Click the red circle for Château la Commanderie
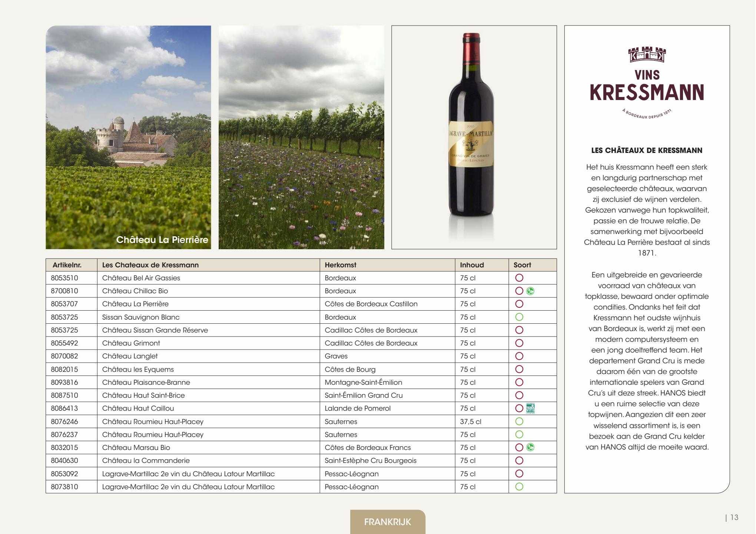756x534 pixels. pos(519,461)
